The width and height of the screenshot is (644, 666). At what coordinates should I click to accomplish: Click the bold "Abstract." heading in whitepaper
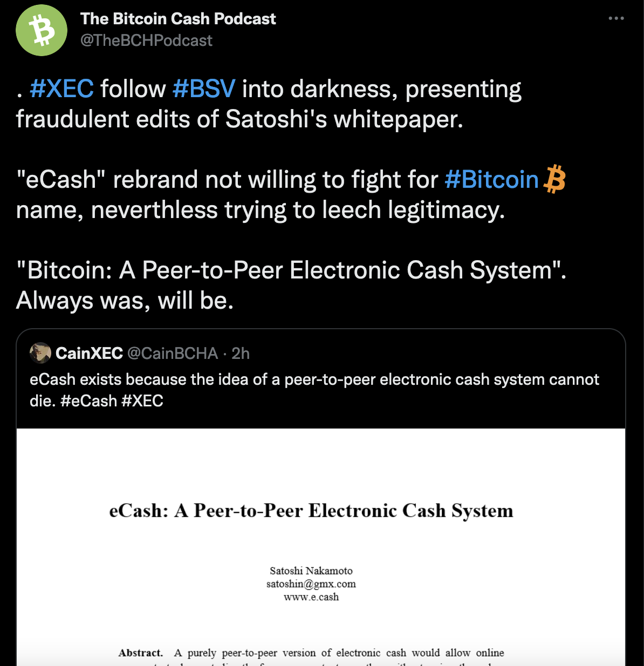click(141, 653)
